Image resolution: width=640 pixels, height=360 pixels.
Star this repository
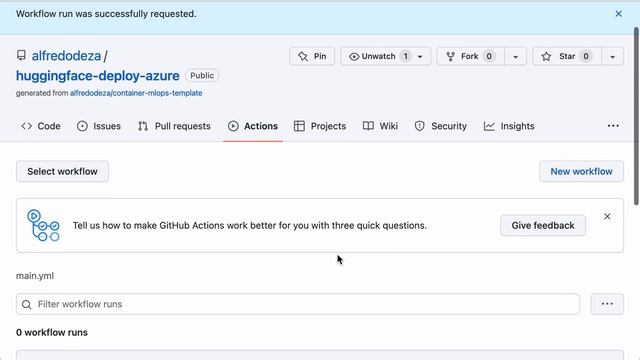point(567,56)
